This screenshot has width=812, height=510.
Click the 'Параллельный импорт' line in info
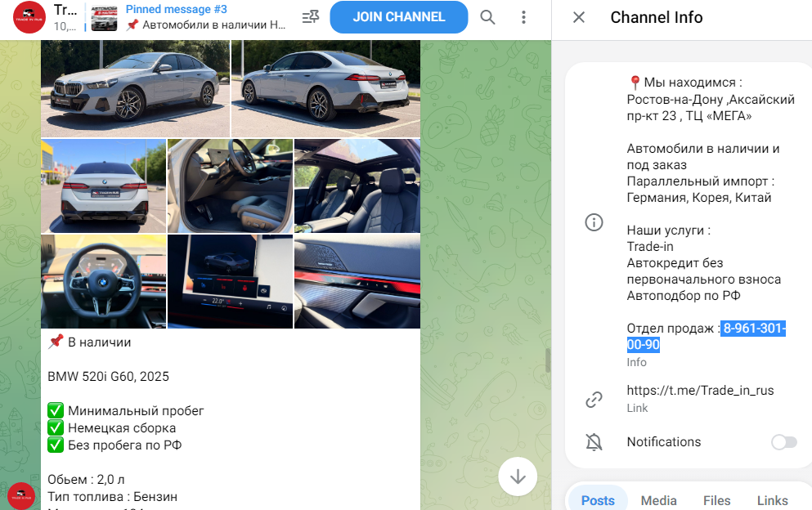pos(701,181)
